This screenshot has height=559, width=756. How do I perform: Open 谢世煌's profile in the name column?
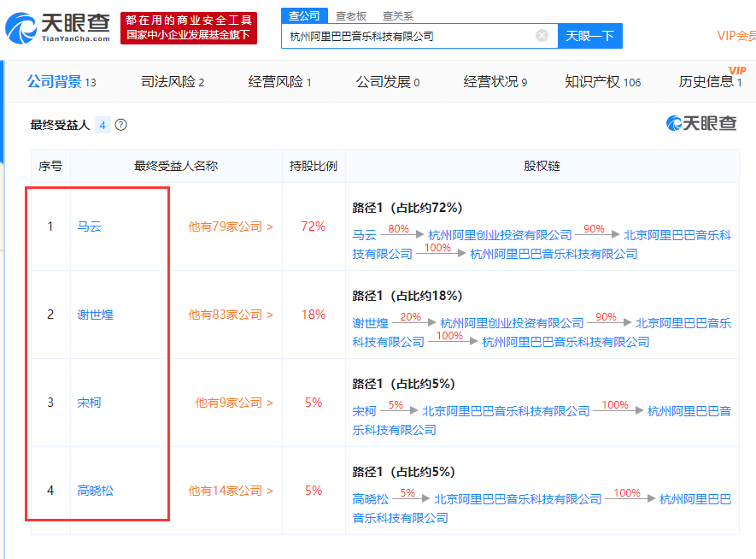click(95, 315)
